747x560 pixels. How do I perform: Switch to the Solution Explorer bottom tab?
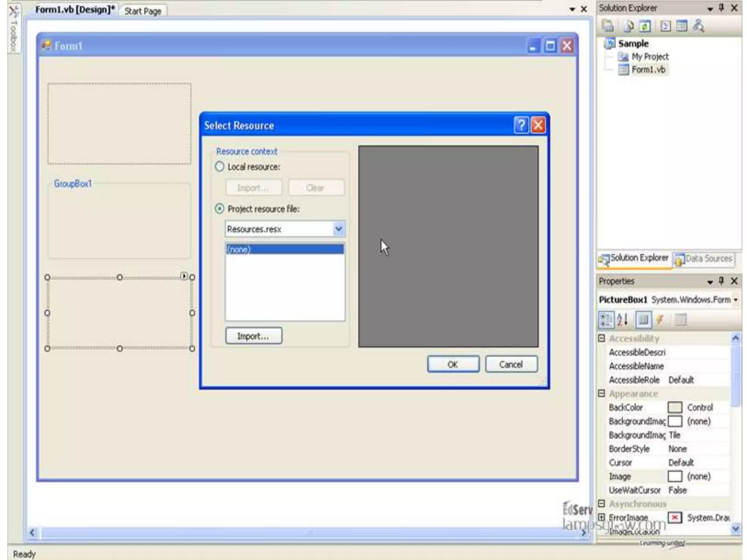[634, 258]
